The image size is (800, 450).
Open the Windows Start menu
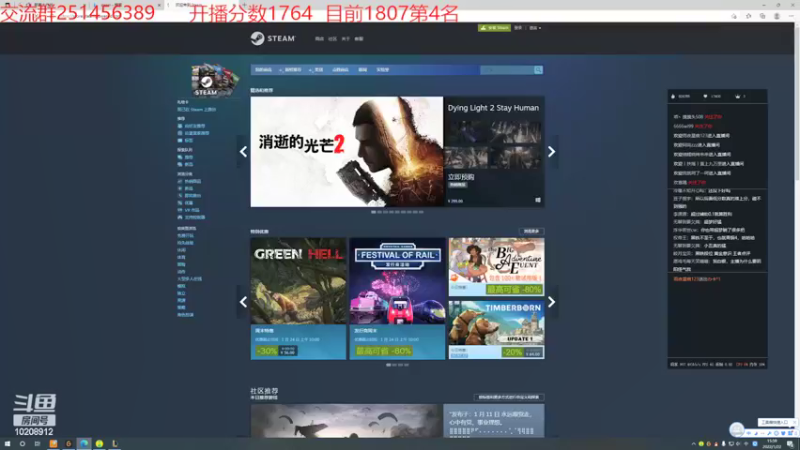[x=7, y=444]
